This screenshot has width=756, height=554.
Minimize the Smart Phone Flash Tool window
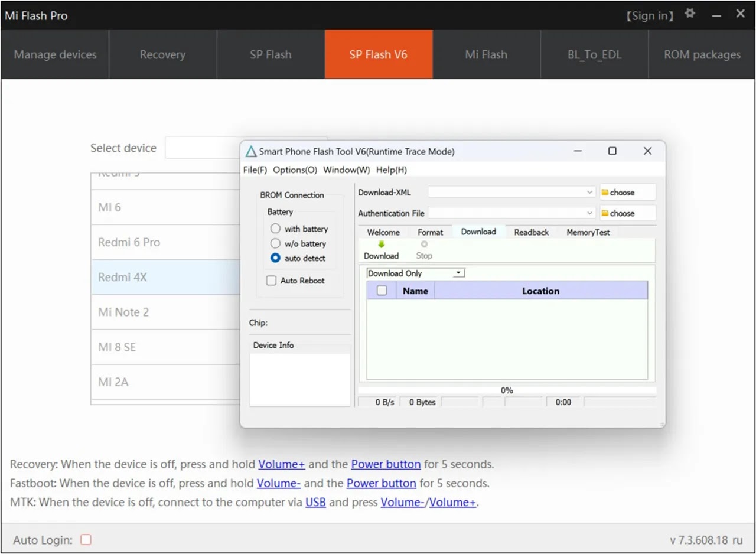577,151
